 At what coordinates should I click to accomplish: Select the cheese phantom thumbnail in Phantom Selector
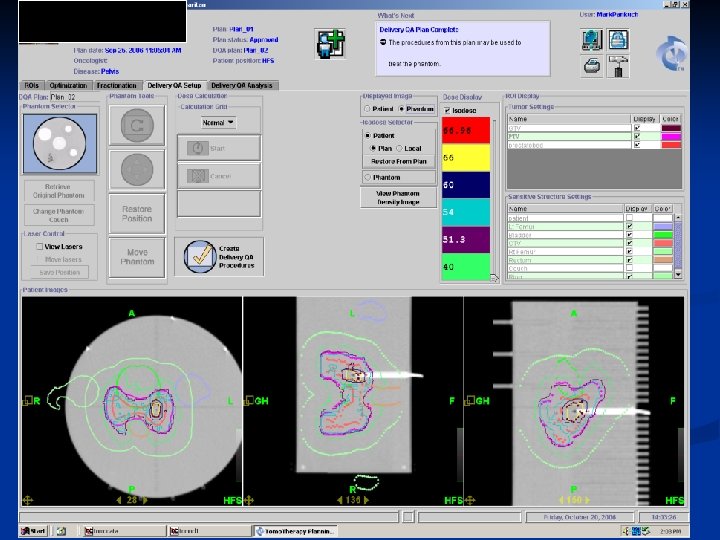coord(60,144)
